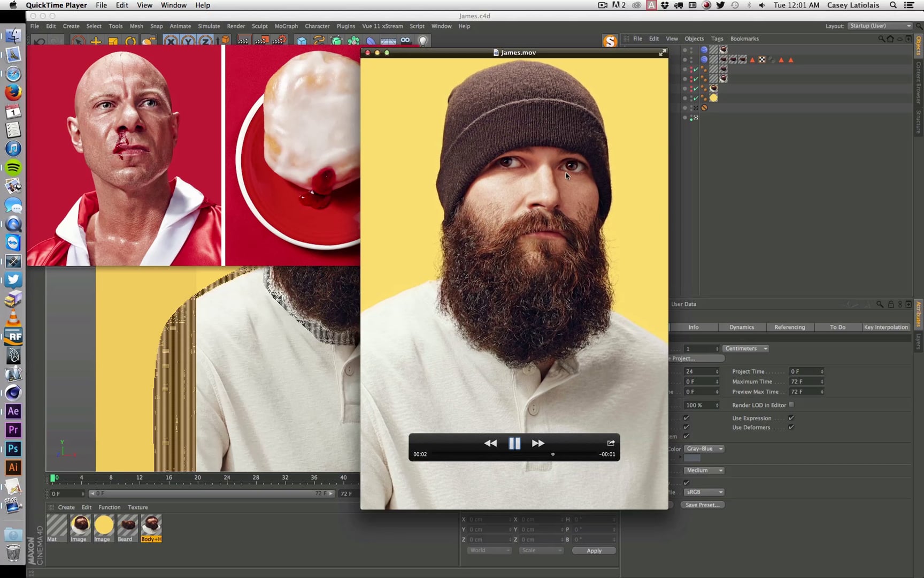Click the MoGraph green cube icon
Image resolution: width=924 pixels, height=578 pixels.
[x=335, y=40]
